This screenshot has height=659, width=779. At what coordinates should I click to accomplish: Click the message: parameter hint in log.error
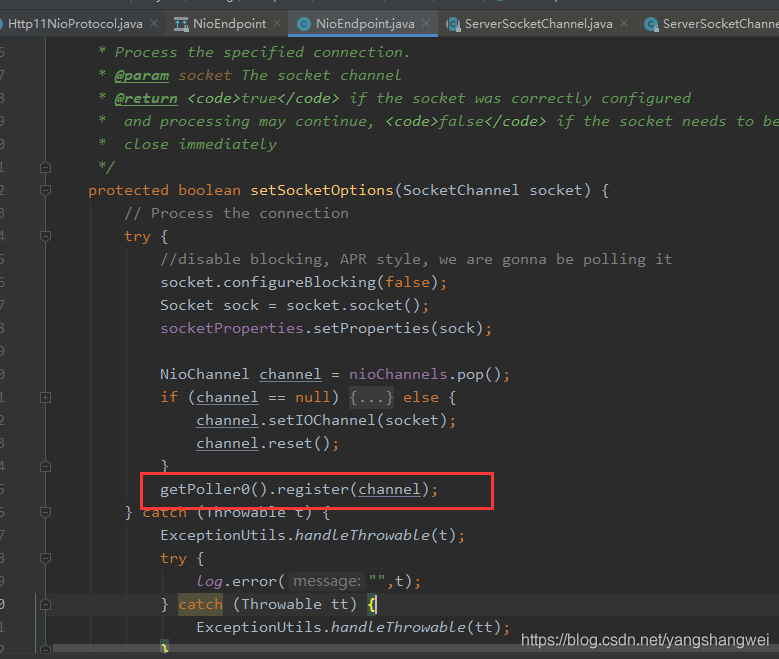(326, 581)
